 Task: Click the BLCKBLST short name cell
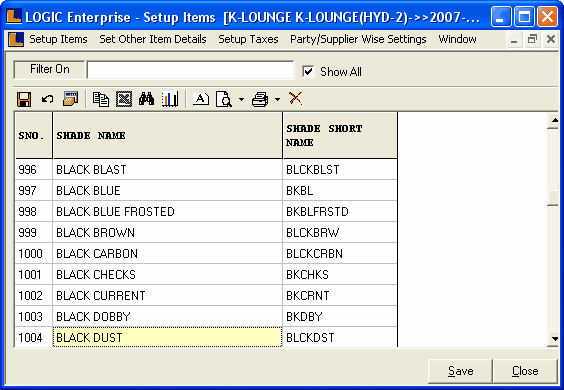(x=340, y=169)
